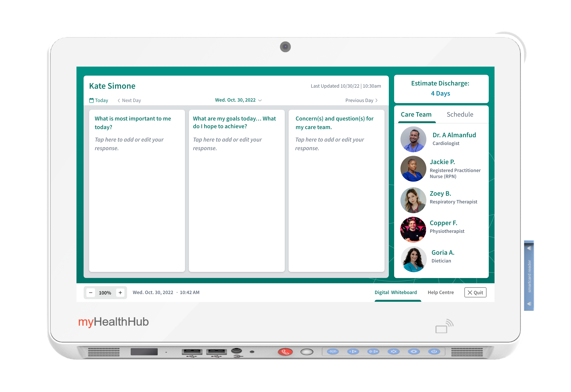
Task: Open Copper F. name link
Action: point(443,223)
